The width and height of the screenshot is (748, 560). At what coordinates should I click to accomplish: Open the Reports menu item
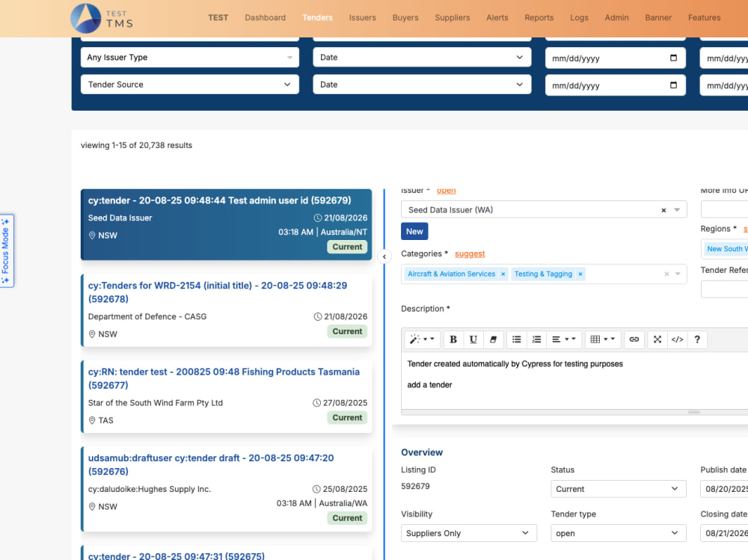click(x=539, y=18)
